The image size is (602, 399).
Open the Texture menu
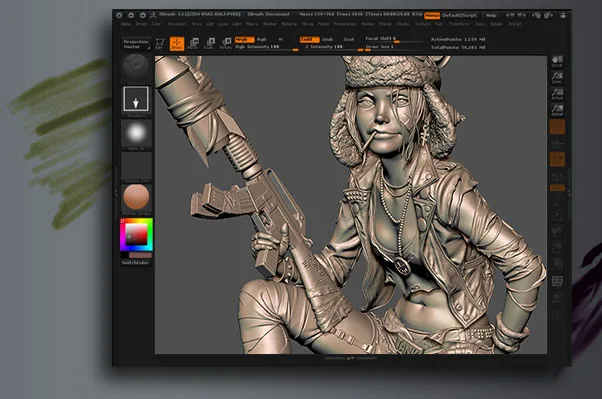(422, 24)
